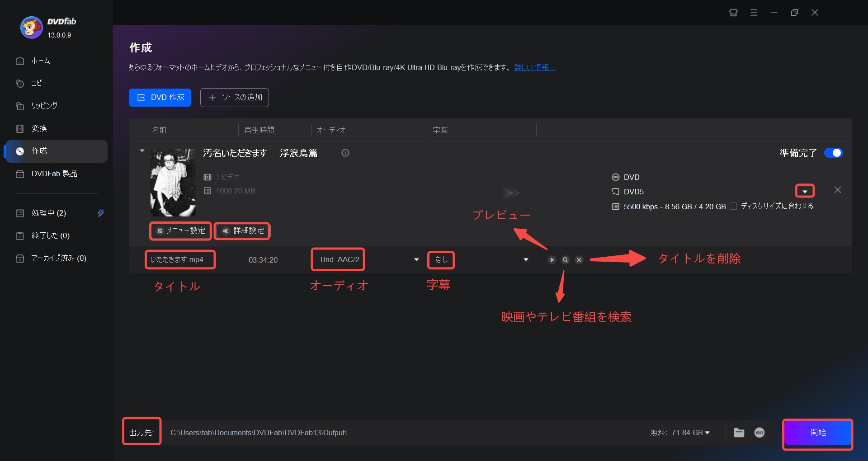868x461 pixels.
Task: Click the info icon next to the movie title
Action: 345,153
